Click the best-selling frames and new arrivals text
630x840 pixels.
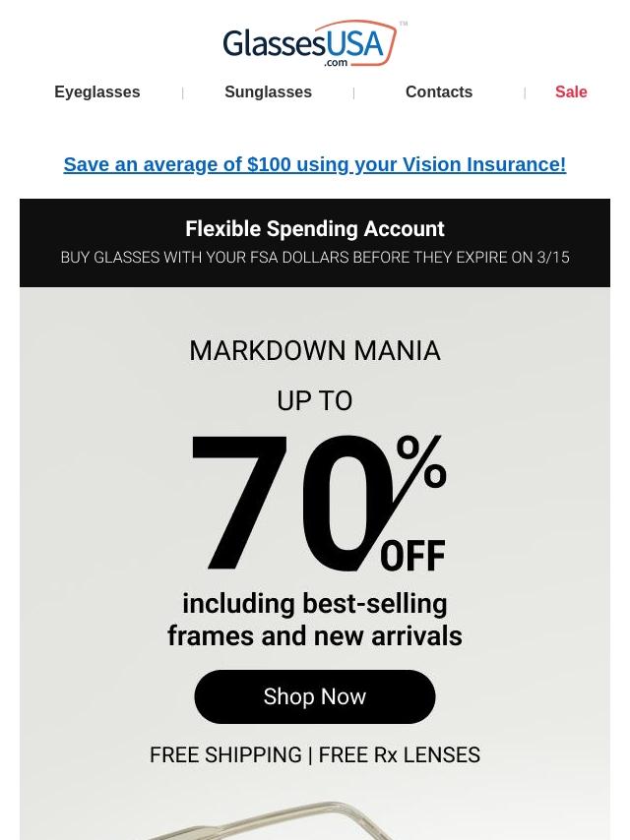point(315,620)
